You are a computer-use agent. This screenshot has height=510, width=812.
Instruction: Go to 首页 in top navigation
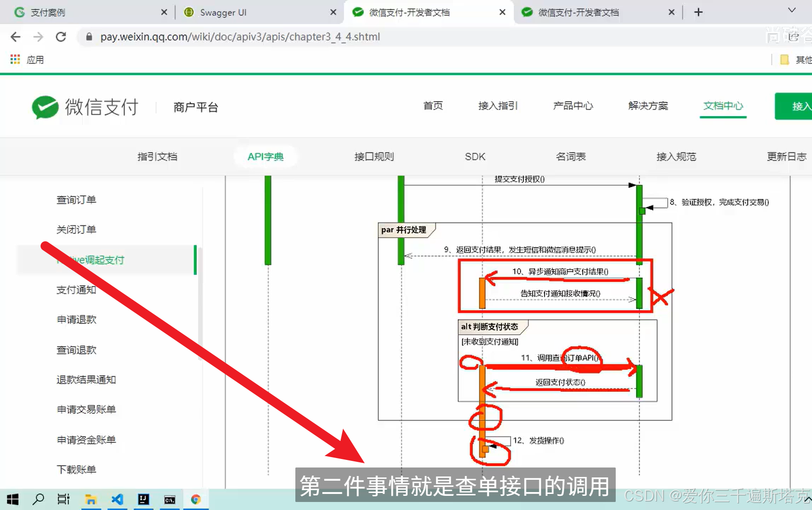(433, 106)
